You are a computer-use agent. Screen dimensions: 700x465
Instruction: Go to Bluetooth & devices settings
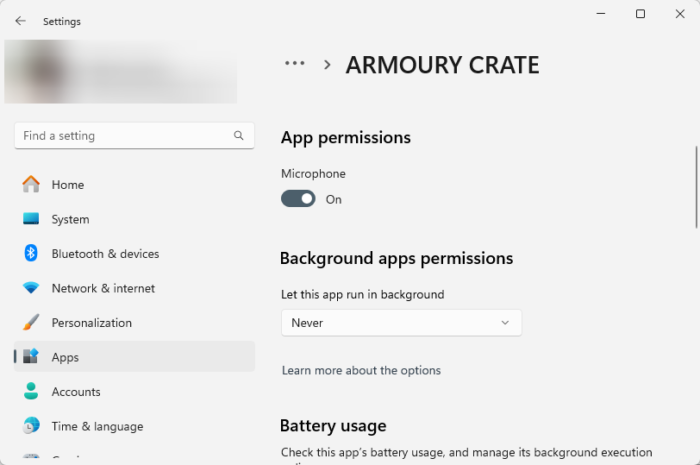click(x=105, y=254)
